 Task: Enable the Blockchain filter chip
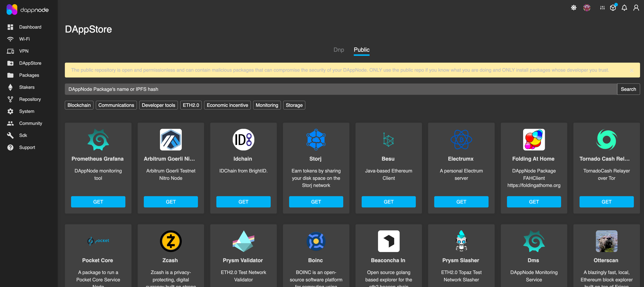79,105
